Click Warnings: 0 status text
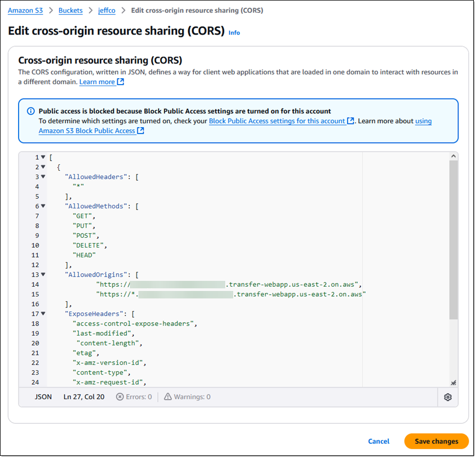This screenshot has height=458, width=476. (192, 397)
